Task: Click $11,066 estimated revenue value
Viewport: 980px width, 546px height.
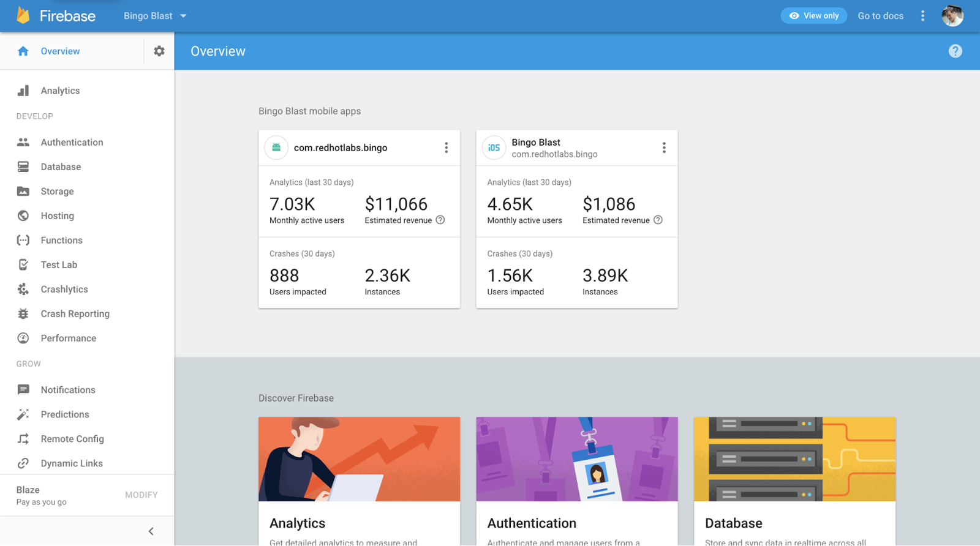Action: coord(396,204)
